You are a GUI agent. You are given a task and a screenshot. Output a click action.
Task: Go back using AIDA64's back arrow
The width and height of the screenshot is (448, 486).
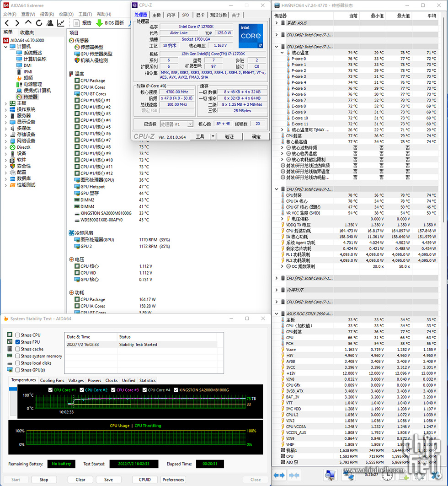tap(7, 22)
